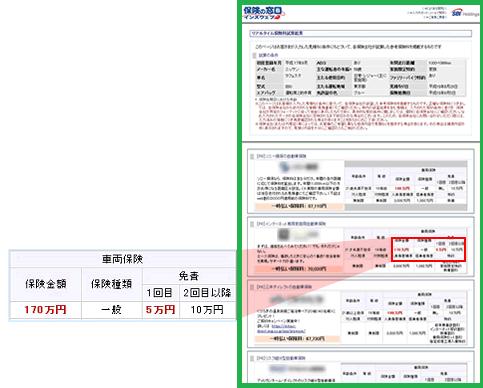The width and height of the screenshot is (483, 388).
Task: Click the first insurer's lump-sum premium price bar
Action: 299,206
